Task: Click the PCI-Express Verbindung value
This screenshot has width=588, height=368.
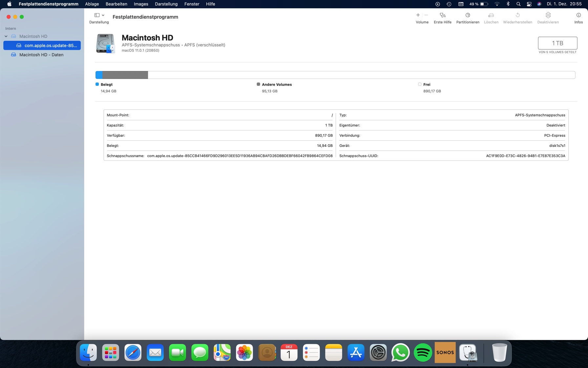Action: click(555, 135)
